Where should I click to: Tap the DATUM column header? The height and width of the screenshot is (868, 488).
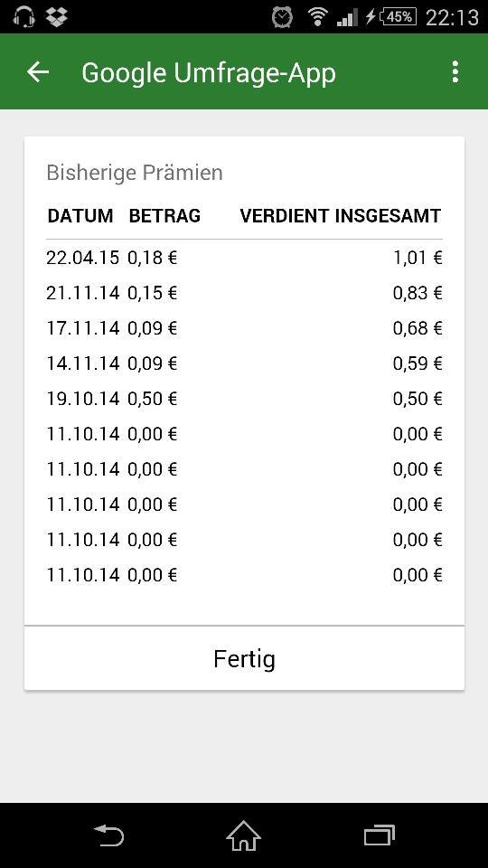[x=80, y=216]
